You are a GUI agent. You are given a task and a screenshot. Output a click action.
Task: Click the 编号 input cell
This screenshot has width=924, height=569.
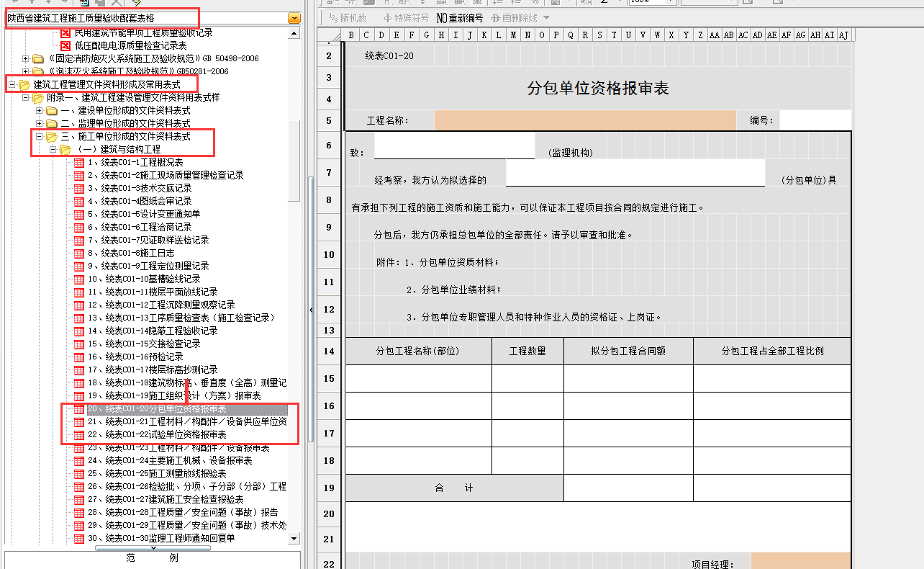(x=815, y=120)
